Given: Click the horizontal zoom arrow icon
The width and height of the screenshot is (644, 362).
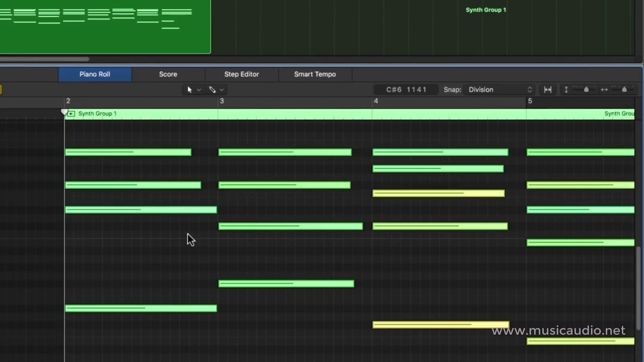Looking at the screenshot, I should 604,89.
